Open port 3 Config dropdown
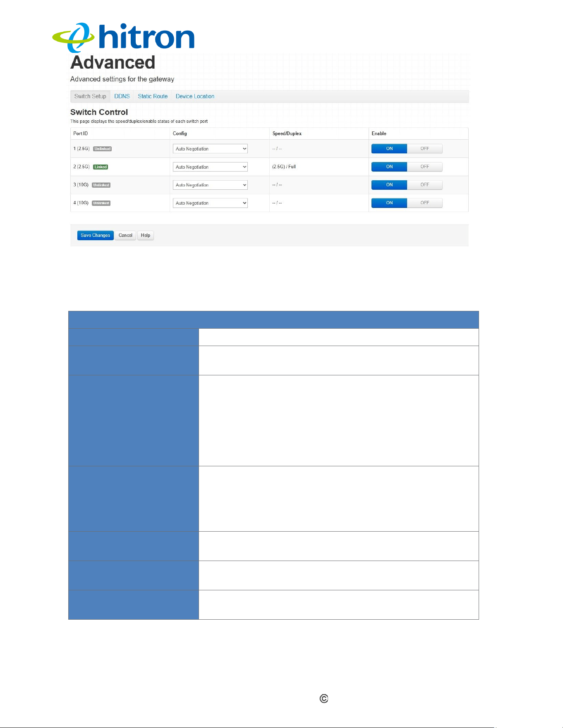Image resolution: width=563 pixels, height=728 pixels. click(210, 185)
